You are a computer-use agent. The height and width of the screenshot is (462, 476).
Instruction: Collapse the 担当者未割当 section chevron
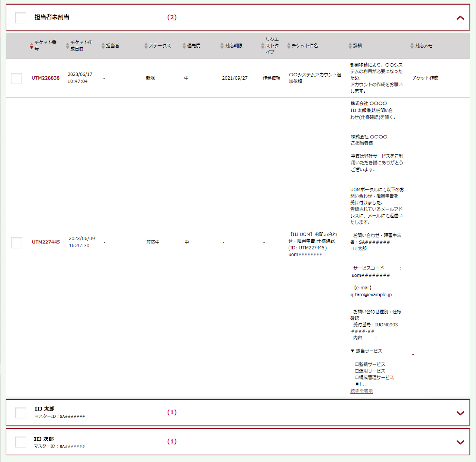[x=460, y=18]
